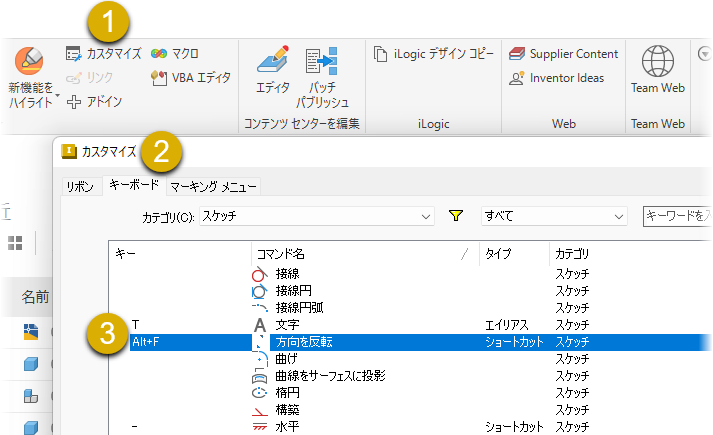The height and width of the screenshot is (435, 713).
Task: Sort by the タイプ column header
Action: 515,254
